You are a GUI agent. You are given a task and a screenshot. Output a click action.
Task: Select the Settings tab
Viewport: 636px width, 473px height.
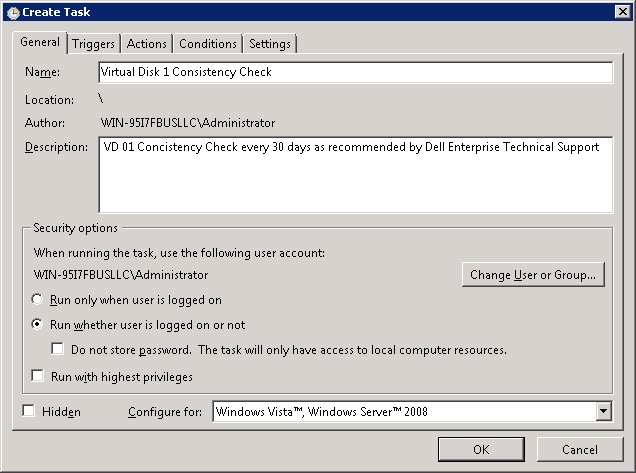pyautogui.click(x=270, y=44)
